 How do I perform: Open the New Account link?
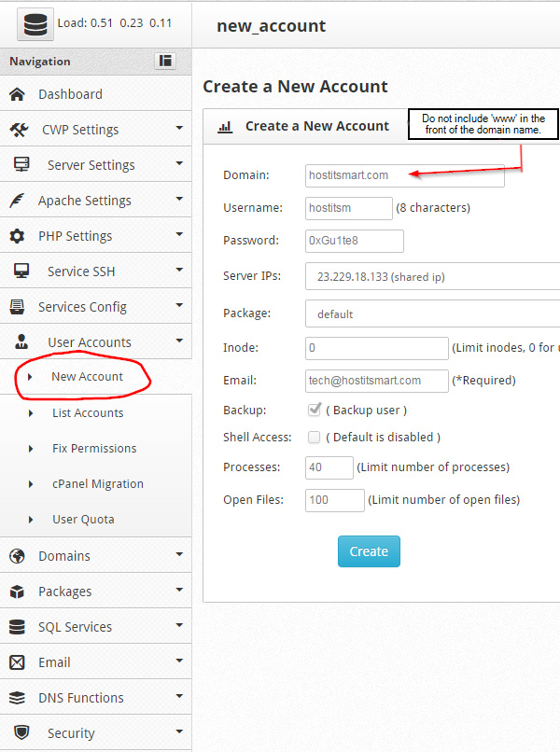point(87,376)
